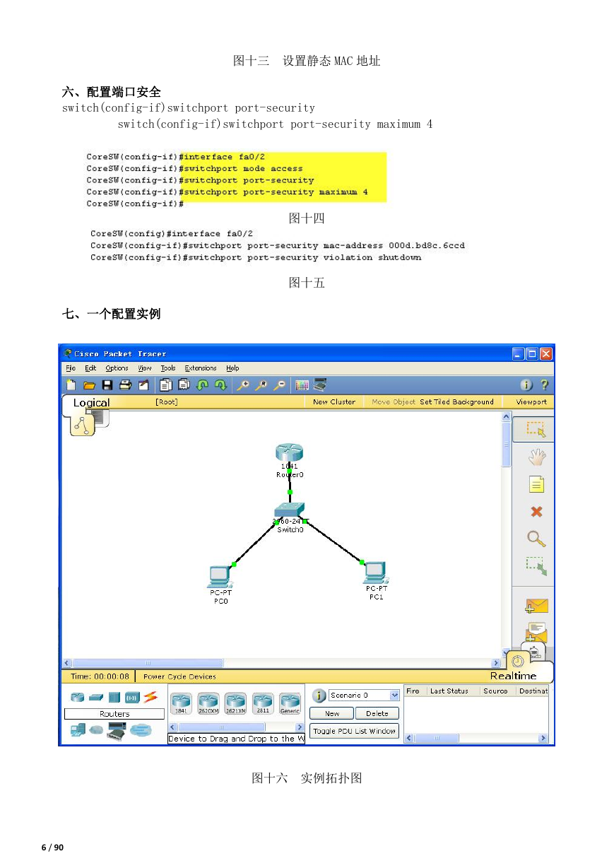This screenshot has height=868, width=614.
Task: Undo the last action with toolbar arrow
Action: tap(202, 385)
